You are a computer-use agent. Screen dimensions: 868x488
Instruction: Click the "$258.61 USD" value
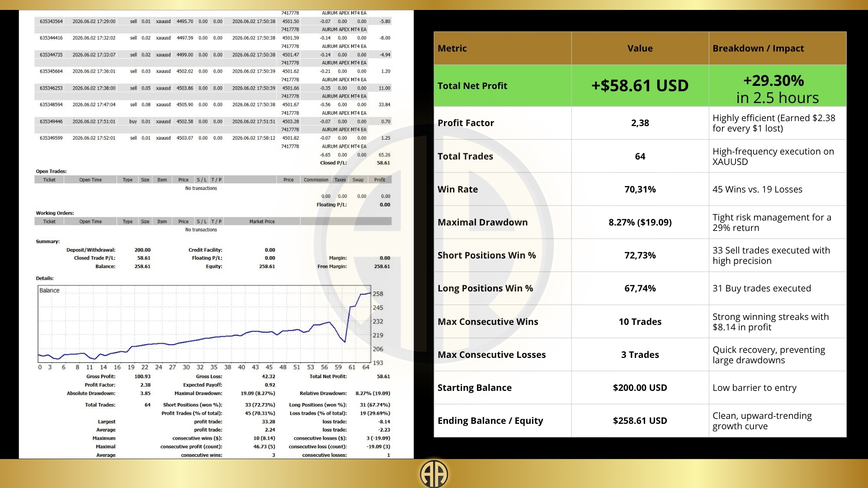pyautogui.click(x=640, y=421)
